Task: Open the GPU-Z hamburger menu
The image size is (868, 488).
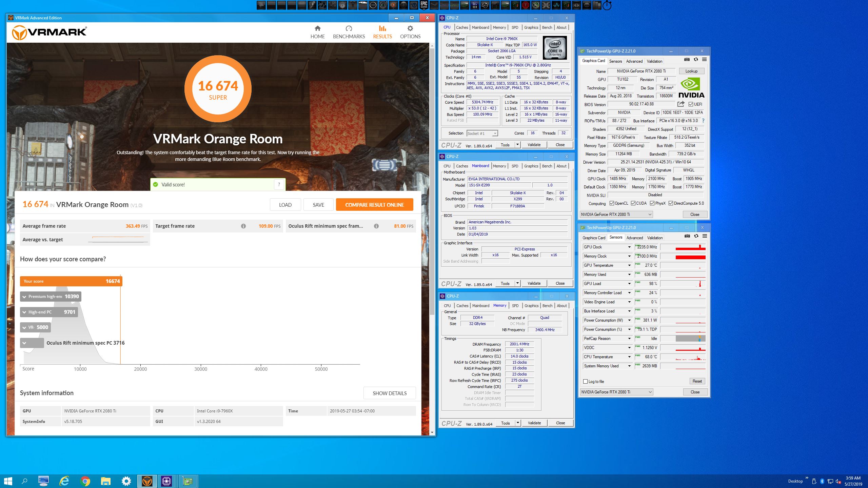Action: tap(704, 60)
